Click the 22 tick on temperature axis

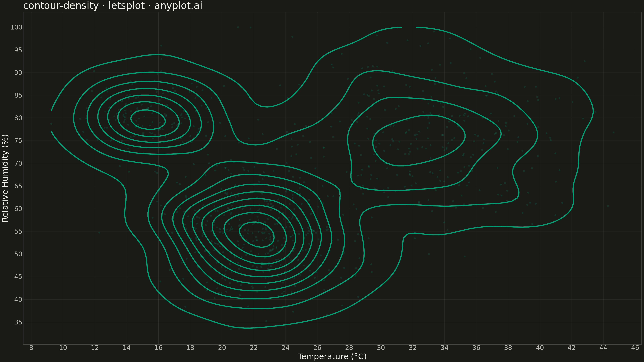(x=254, y=348)
